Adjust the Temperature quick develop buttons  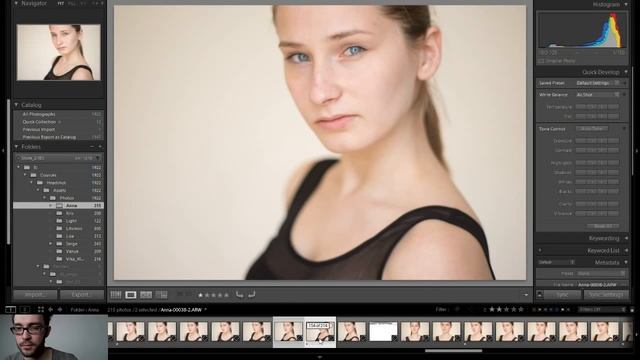[597, 107]
